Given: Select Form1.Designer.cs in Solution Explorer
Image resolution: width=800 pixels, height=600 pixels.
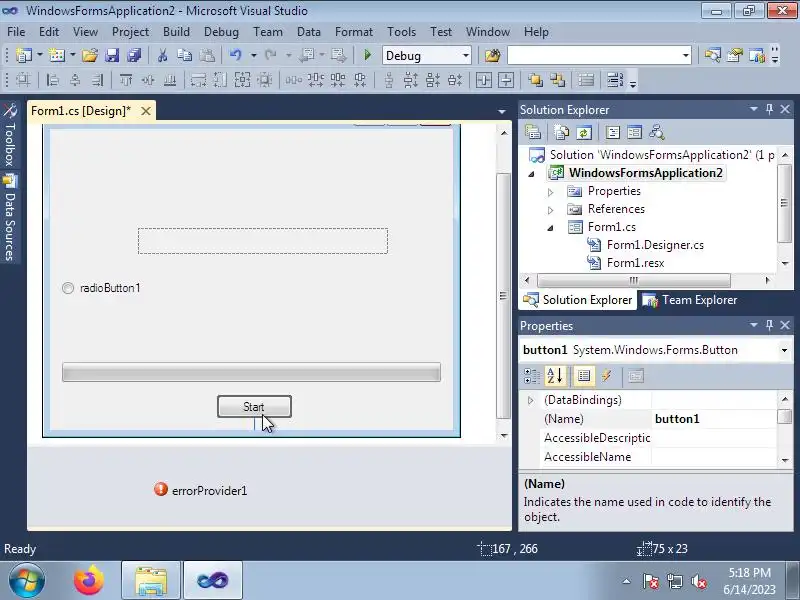Looking at the screenshot, I should [655, 245].
